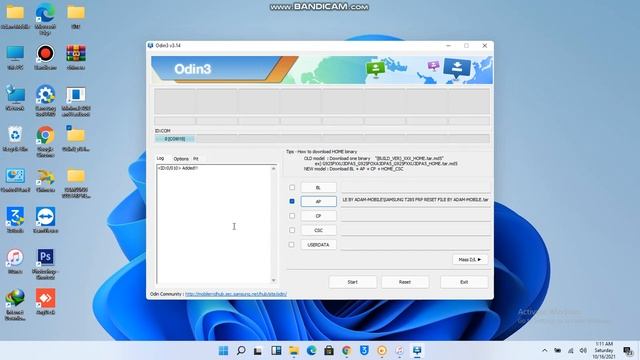Select the iTunes desktop shortcut
Image resolution: width=640 pixels, height=360 pixels.
tap(15, 261)
